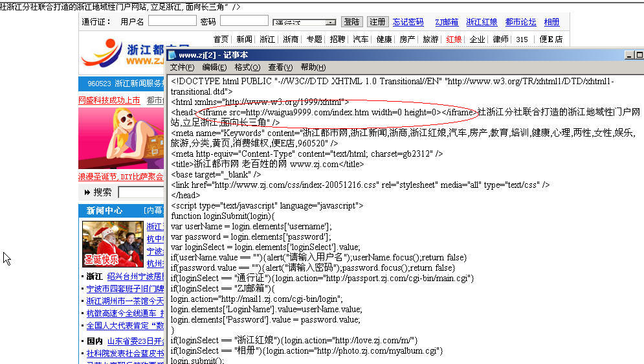
Task: Open 浙江 in site navigation
Action: [x=267, y=40]
